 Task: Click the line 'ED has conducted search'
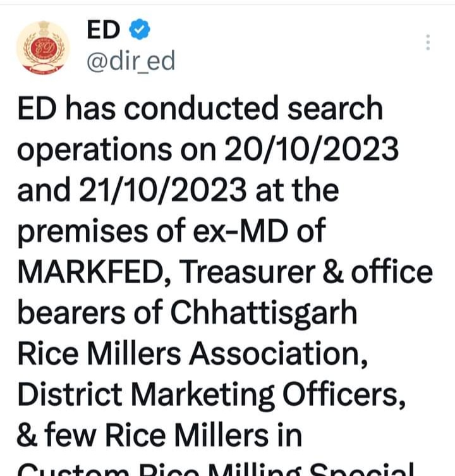point(200,108)
